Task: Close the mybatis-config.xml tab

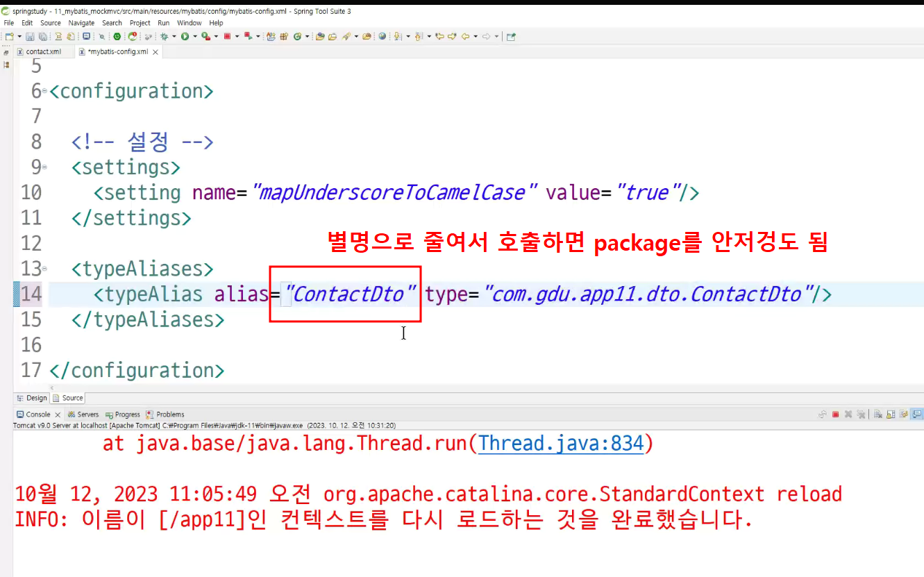Action: click(x=156, y=52)
